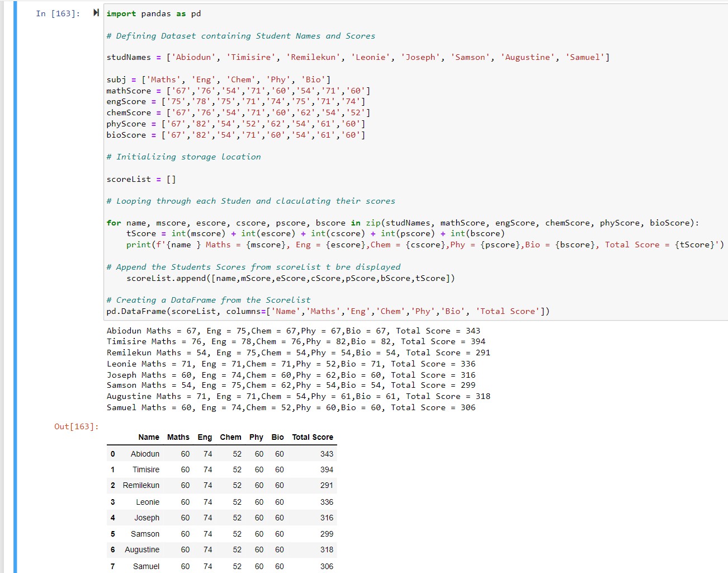This screenshot has width=728, height=573.
Task: Click total score 291 in the table
Action: [x=327, y=485]
